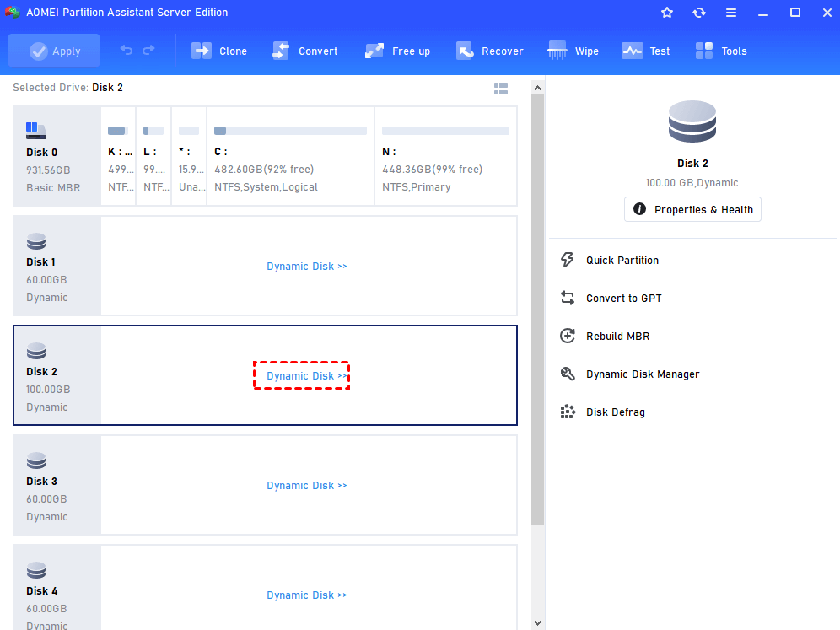
Task: Undo the last operation
Action: (127, 51)
